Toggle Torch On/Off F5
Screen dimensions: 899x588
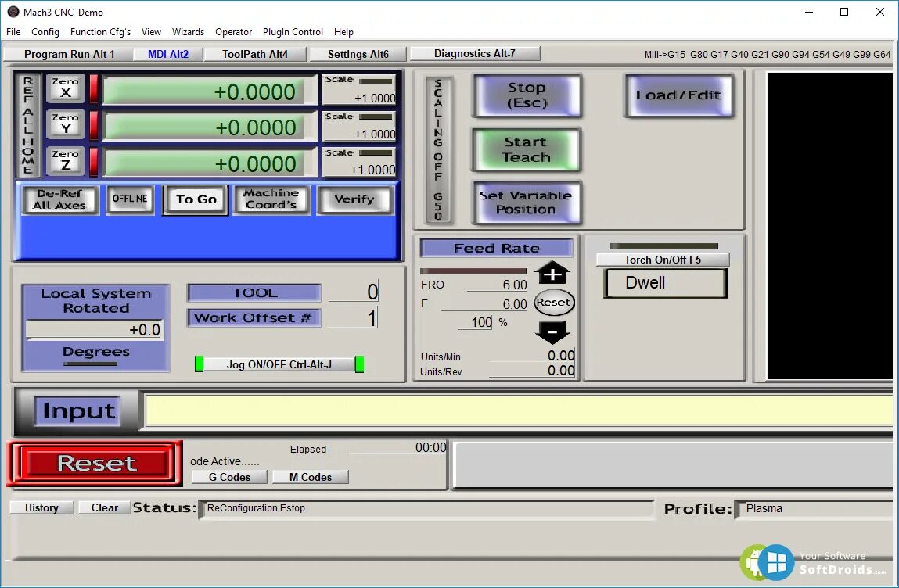(x=663, y=260)
